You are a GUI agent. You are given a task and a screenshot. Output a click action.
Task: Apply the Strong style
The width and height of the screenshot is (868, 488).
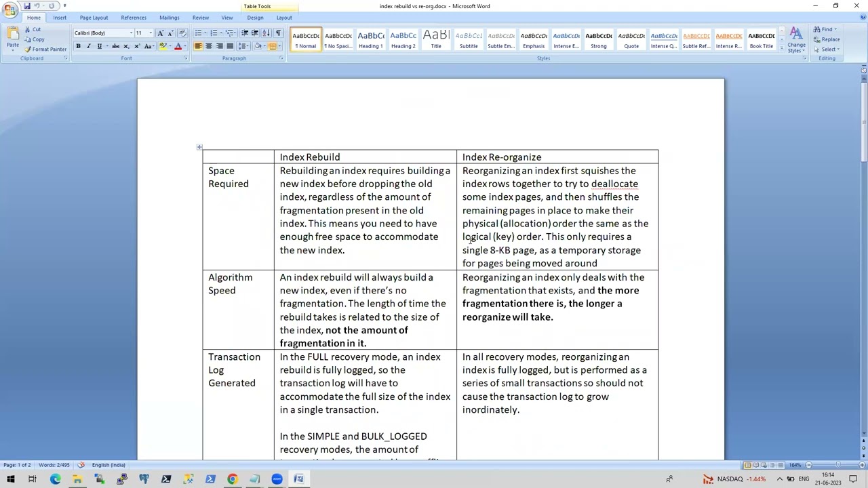coord(599,40)
